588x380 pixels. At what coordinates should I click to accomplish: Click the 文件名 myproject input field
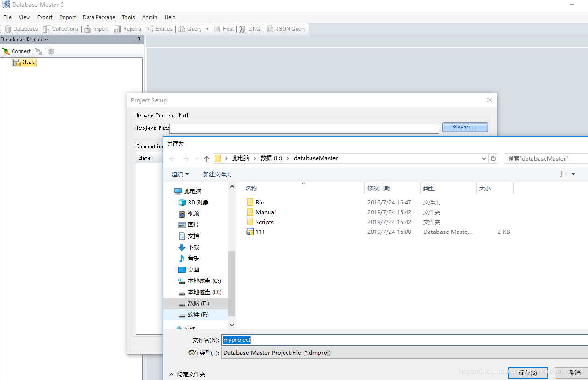[405, 340]
